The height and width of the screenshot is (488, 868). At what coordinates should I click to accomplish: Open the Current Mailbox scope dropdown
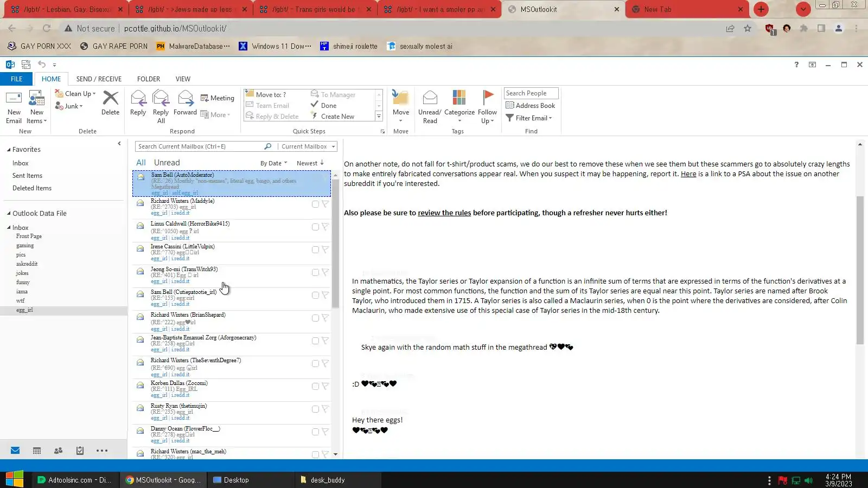[x=308, y=146]
